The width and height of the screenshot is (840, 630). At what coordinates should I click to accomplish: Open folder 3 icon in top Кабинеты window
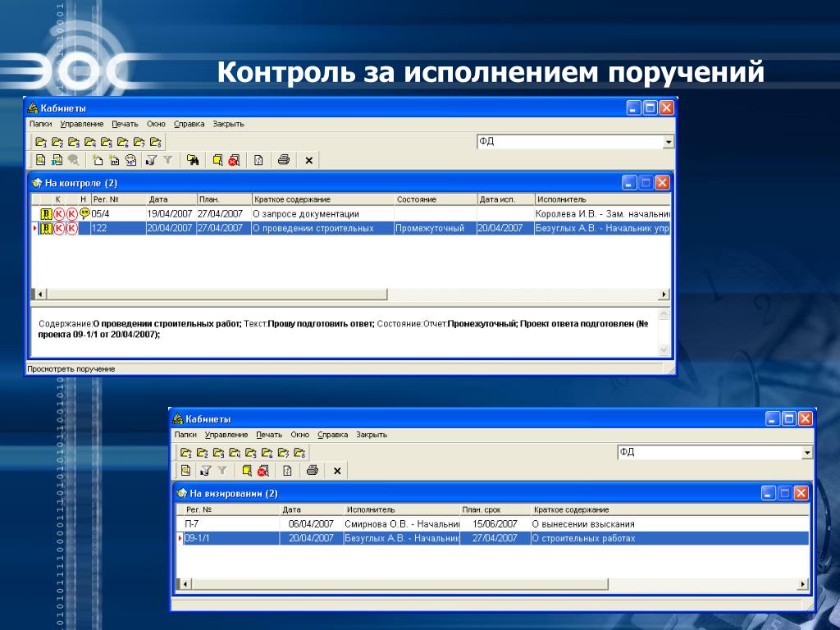(x=74, y=143)
